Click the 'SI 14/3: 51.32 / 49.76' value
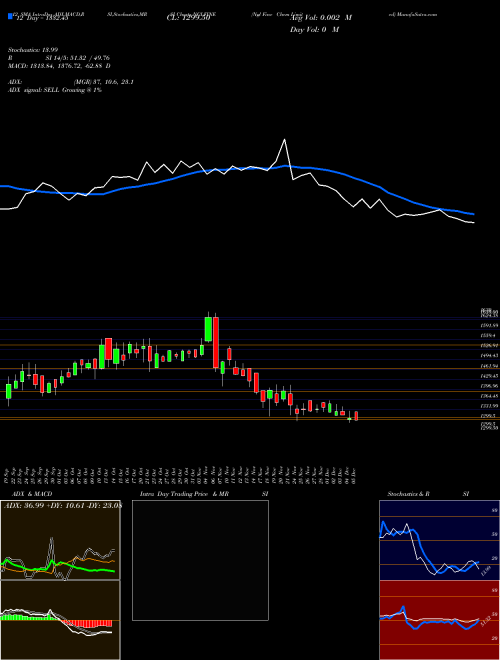The image size is (500, 660). pos(78,58)
